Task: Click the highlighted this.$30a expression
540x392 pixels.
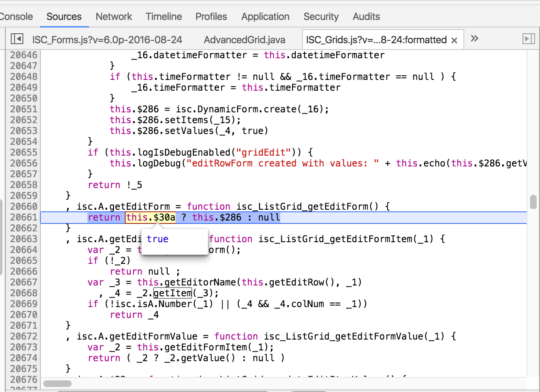Action: [150, 217]
